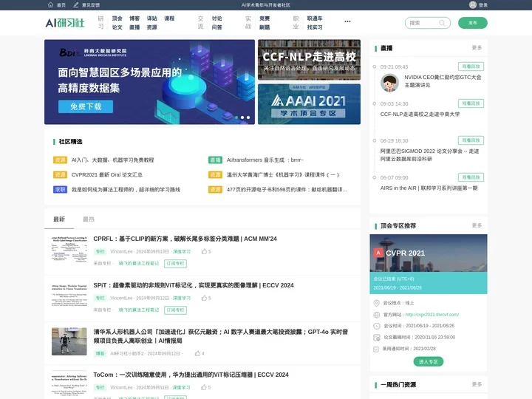Open 课程 in the navigation menu
This screenshot has height=399, width=532.
(x=169, y=18)
